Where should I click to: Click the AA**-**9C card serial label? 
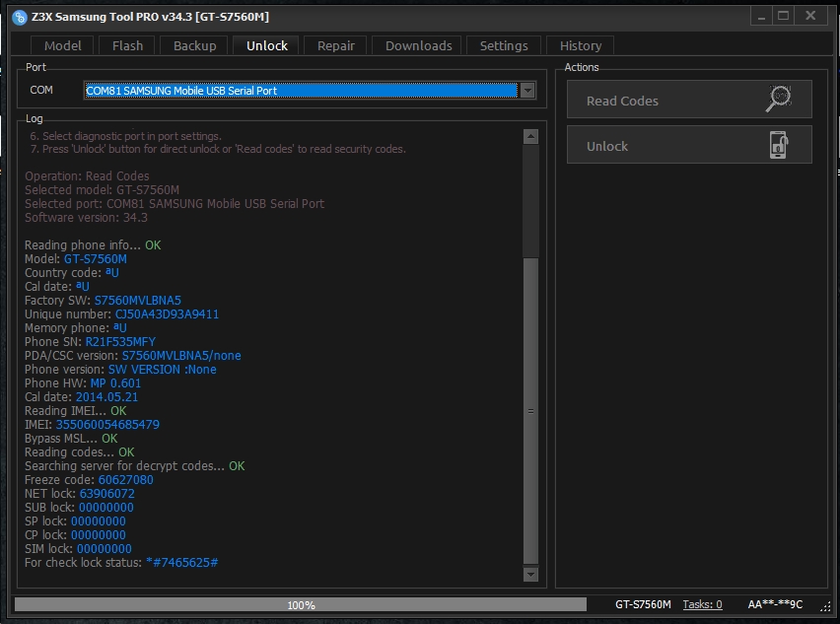[x=775, y=604]
